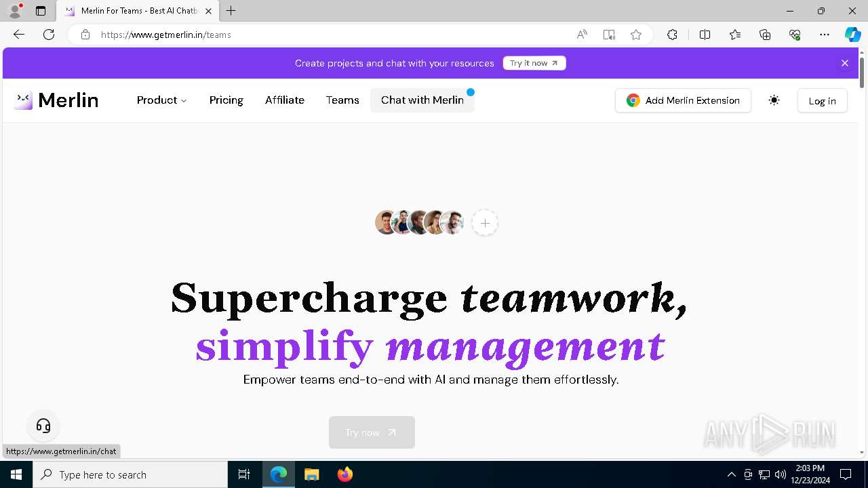Open the Affiliate page
This screenshot has width=868, height=488.
(x=285, y=100)
